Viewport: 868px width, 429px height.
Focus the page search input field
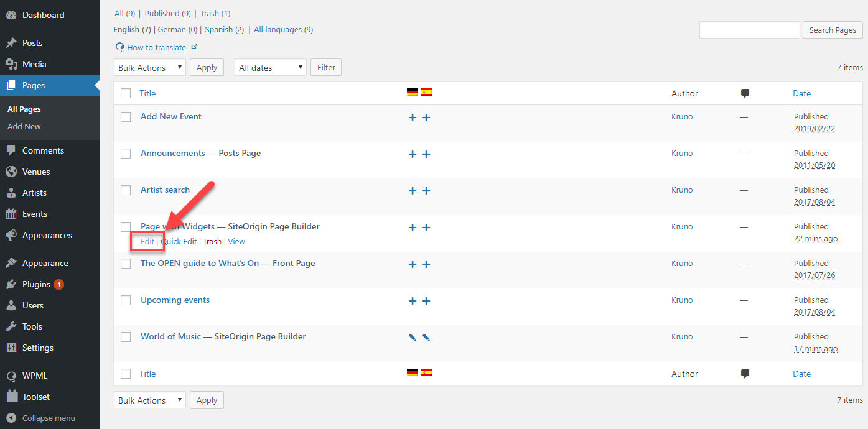pyautogui.click(x=750, y=30)
